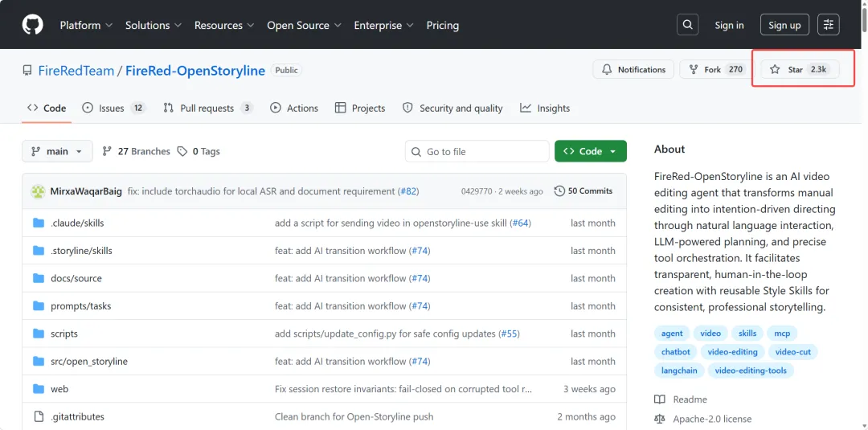
Task: Open the Pull requests tab
Action: pos(207,108)
